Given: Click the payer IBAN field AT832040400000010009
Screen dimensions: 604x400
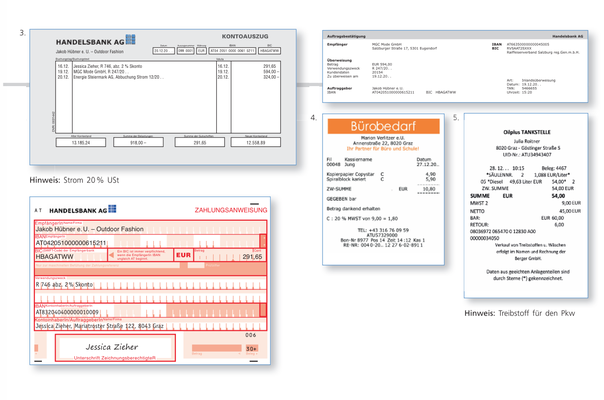Looking at the screenshot, I should point(151,310).
